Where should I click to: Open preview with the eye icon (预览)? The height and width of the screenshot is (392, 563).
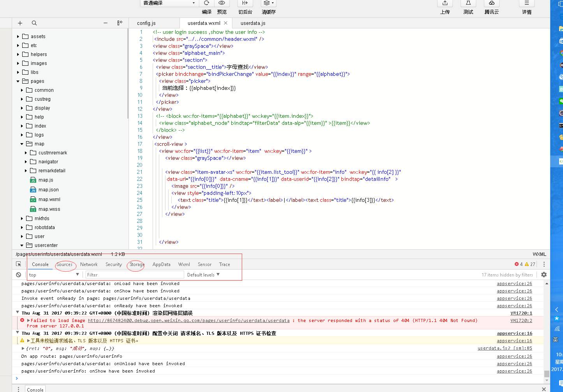(222, 3)
